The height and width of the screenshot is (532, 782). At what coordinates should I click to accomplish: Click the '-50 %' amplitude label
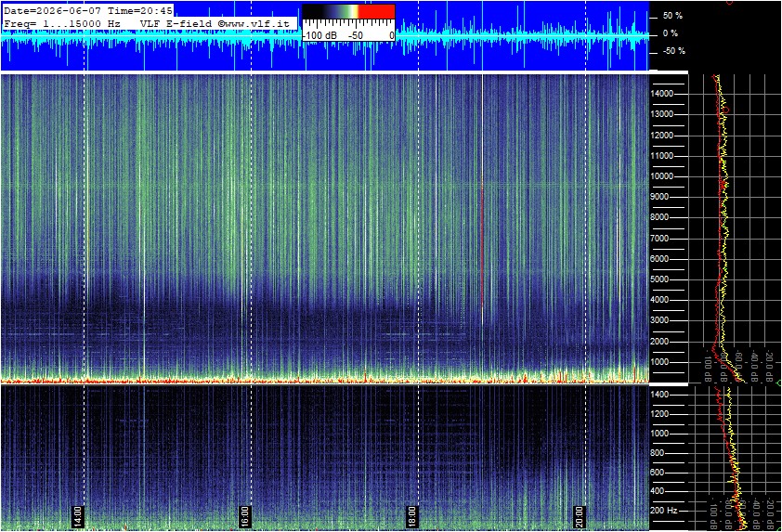point(673,51)
